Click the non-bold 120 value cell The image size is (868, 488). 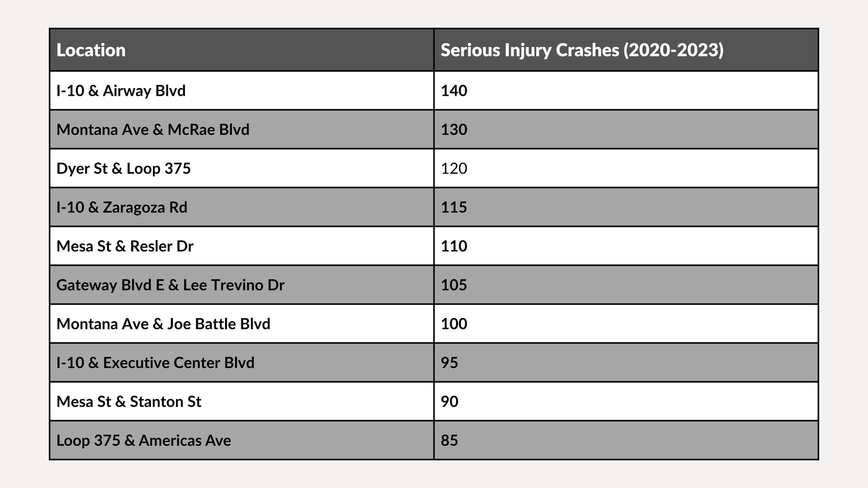point(626,168)
